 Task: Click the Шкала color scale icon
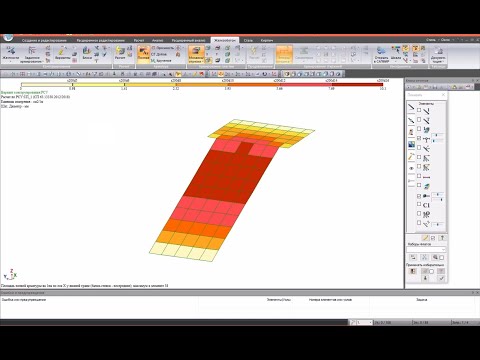[x=396, y=53]
